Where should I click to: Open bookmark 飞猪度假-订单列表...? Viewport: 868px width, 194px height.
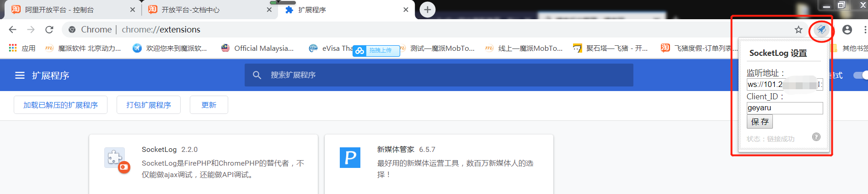(x=699, y=48)
